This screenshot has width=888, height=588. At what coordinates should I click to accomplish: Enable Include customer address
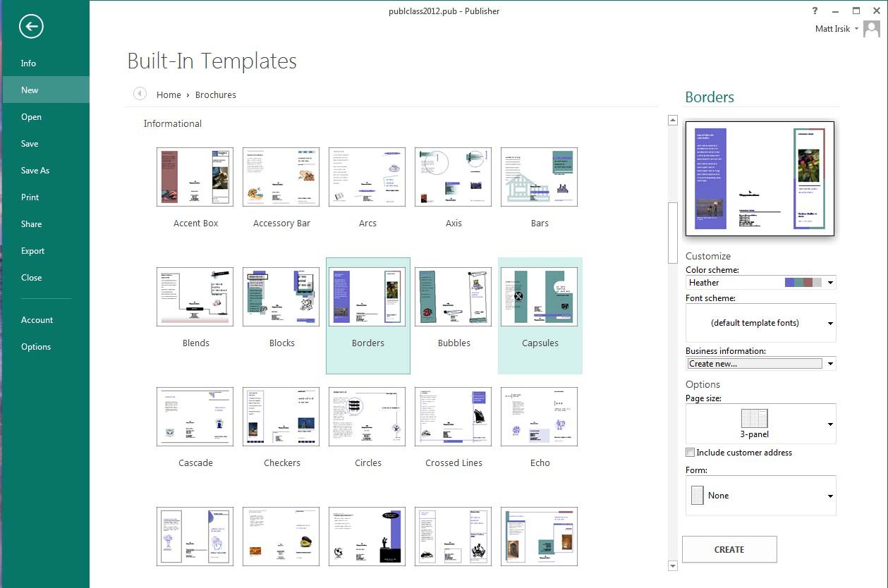point(690,452)
